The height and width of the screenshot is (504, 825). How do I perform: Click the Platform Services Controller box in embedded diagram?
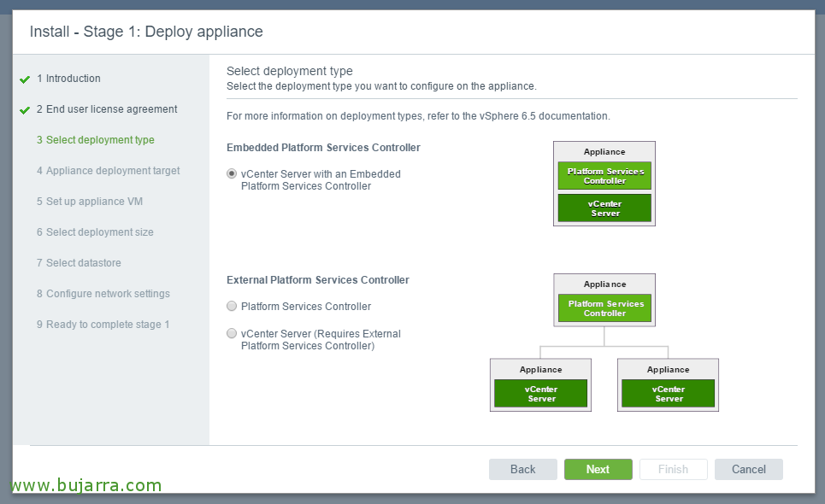(604, 176)
